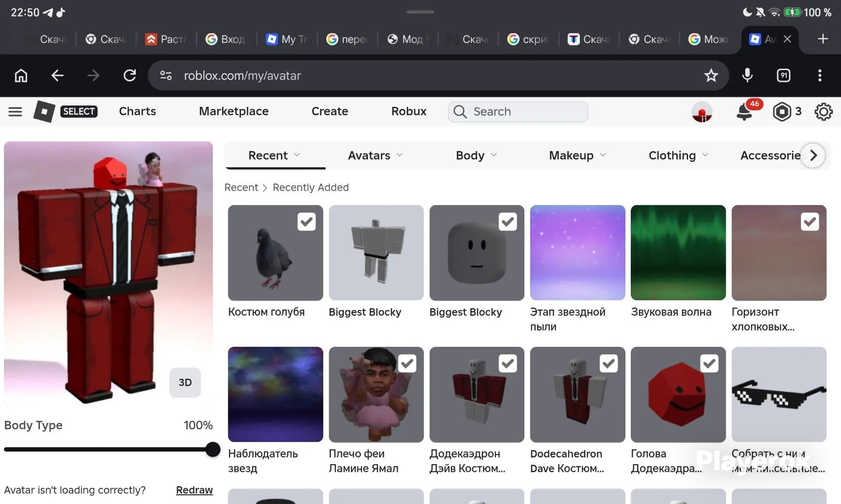Switch to the Вход browser tab
Viewport: 841px width, 504px height.
click(x=226, y=39)
